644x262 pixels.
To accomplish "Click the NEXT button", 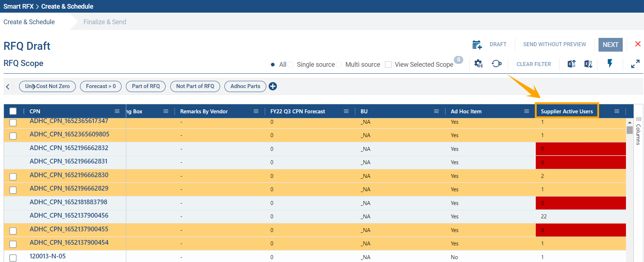I will point(610,45).
